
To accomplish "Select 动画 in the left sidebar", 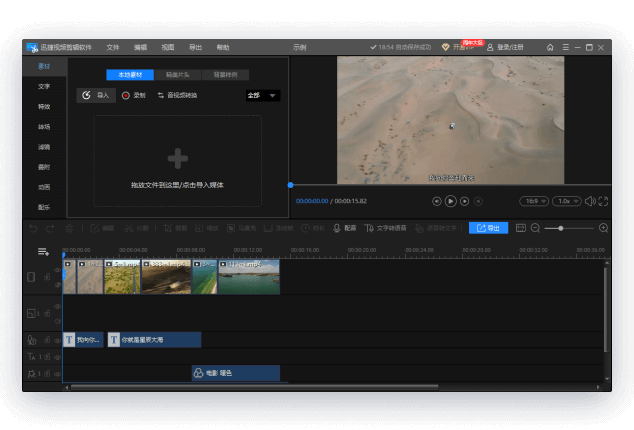I will click(44, 187).
